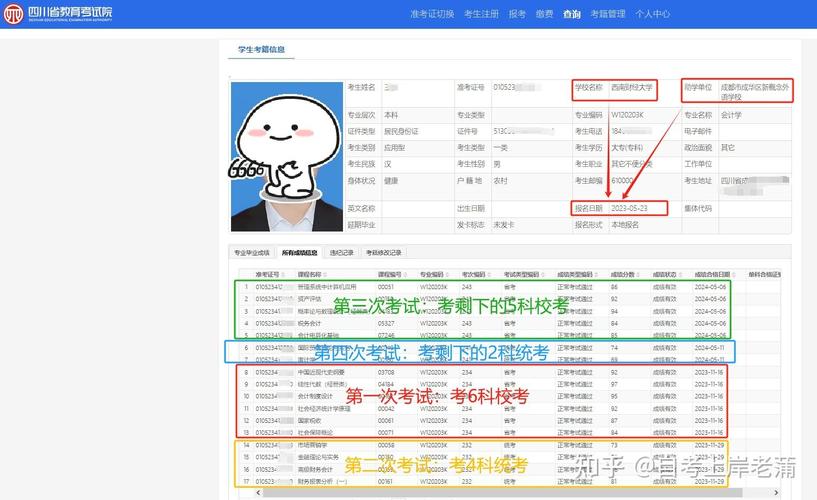Open the 准考证切换 menu

pos(432,14)
